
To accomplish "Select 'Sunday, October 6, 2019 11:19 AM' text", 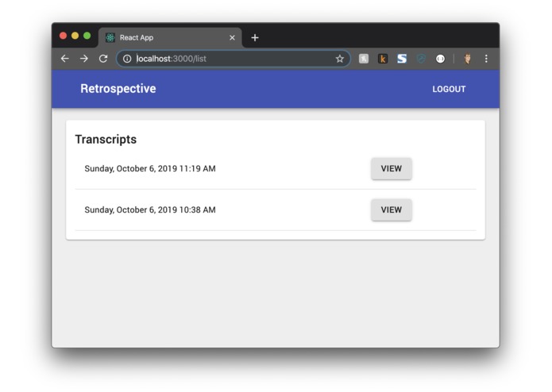I will coord(150,169).
